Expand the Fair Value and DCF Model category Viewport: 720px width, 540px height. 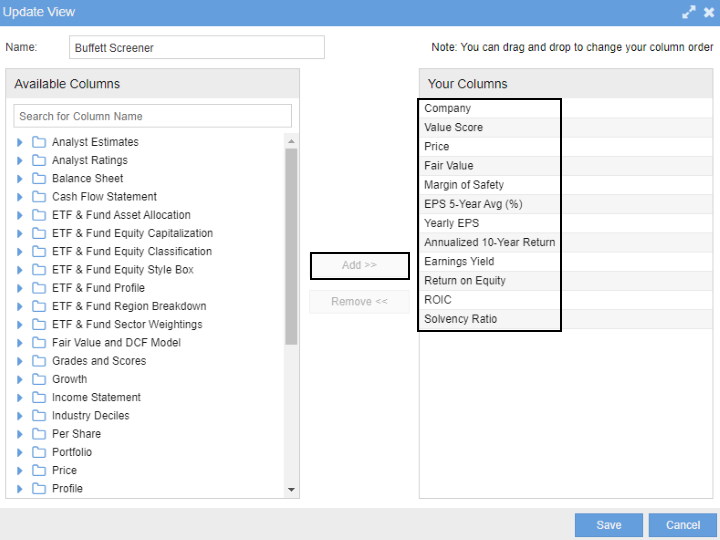(x=20, y=343)
